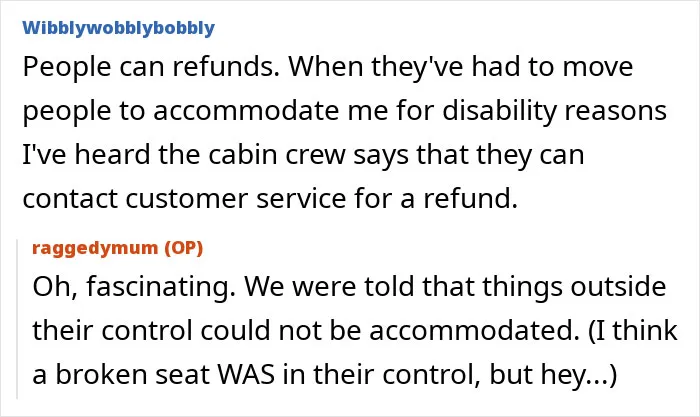Screen dimensions: 700x417
Task: Open raggedymum's user profile
Action: point(95,248)
